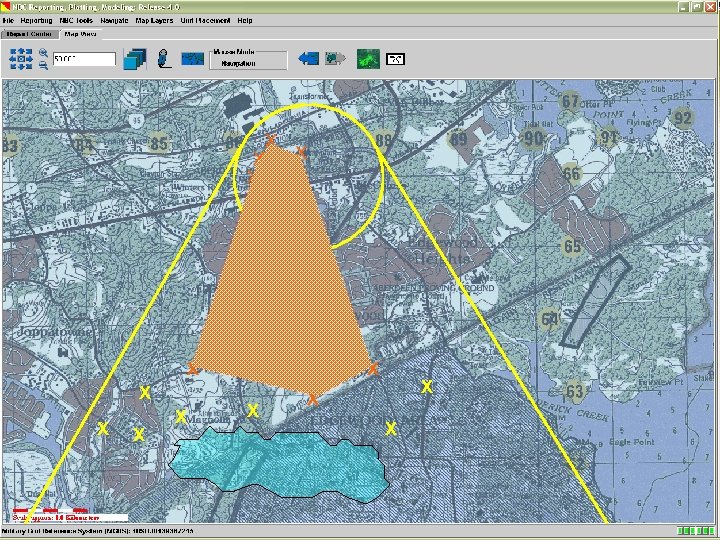Click grid number 89 on the map

[x=458, y=139]
